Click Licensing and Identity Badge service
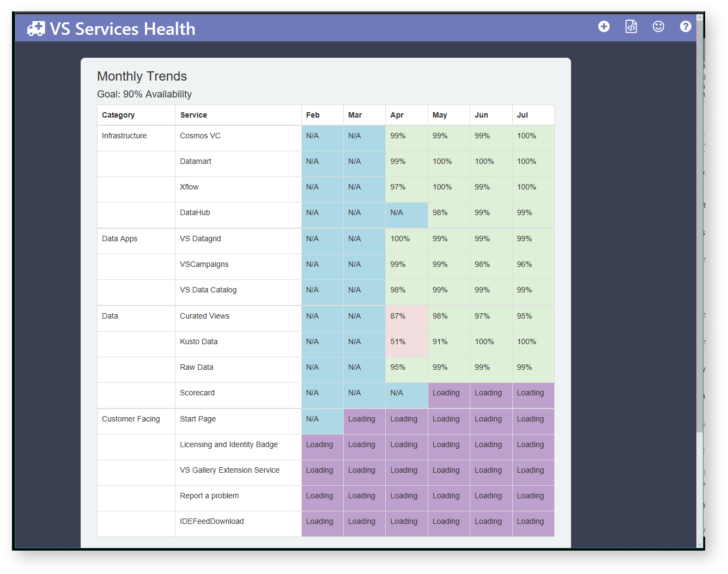The height and width of the screenshot is (574, 728). 229,444
